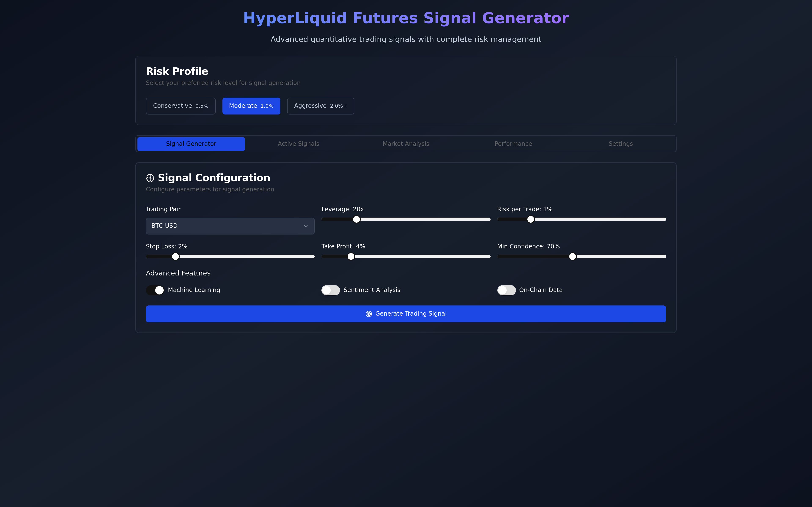This screenshot has height=507, width=812.
Task: Disable Machine Learning toggle
Action: pyautogui.click(x=155, y=290)
